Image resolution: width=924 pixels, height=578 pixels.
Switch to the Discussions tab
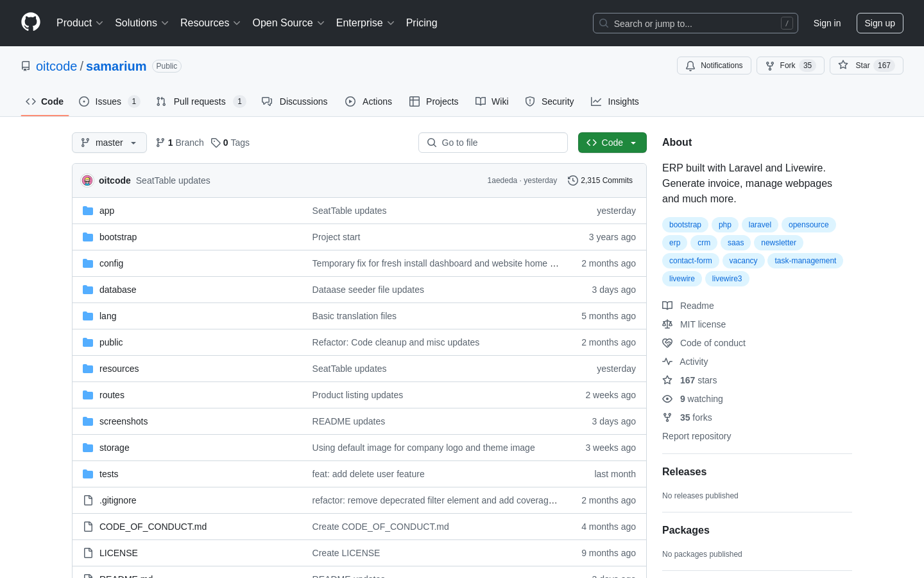(x=295, y=101)
